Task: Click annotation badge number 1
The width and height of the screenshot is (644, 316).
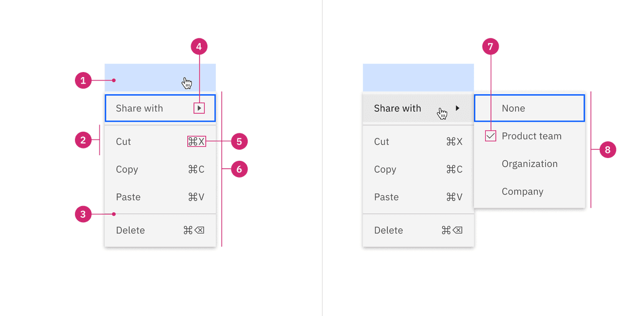Action: tap(83, 80)
